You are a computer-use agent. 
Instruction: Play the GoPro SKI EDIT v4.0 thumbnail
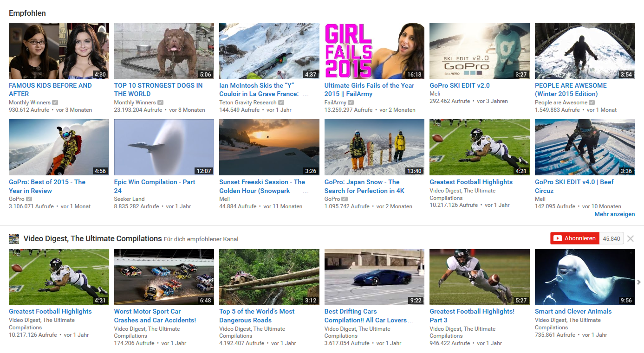[585, 148]
